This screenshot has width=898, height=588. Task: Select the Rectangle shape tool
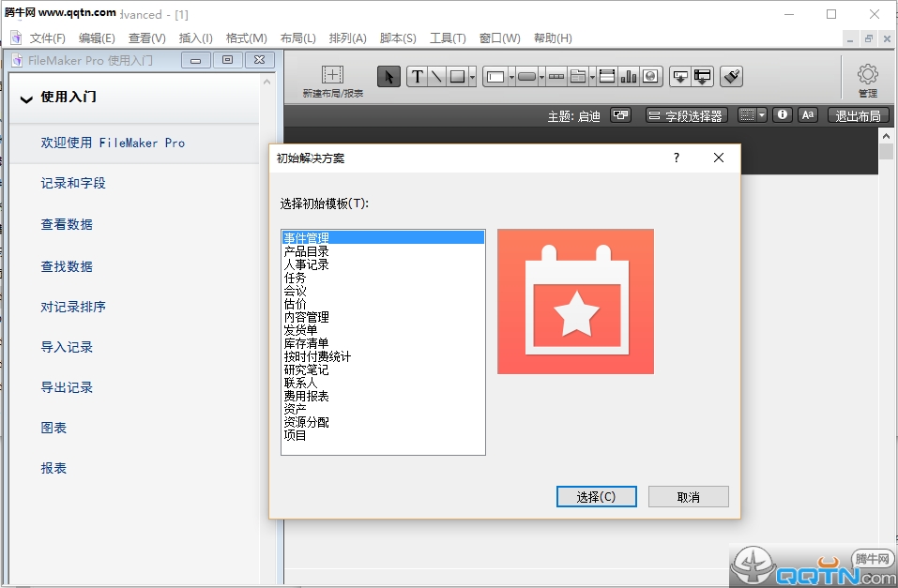coord(458,76)
